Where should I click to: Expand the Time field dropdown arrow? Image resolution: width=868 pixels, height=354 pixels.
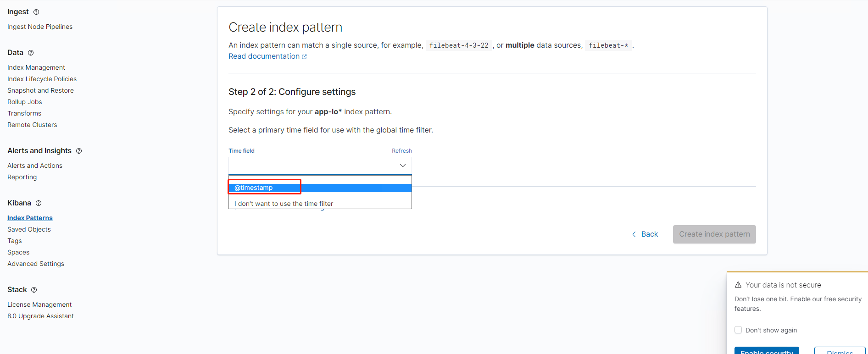402,166
